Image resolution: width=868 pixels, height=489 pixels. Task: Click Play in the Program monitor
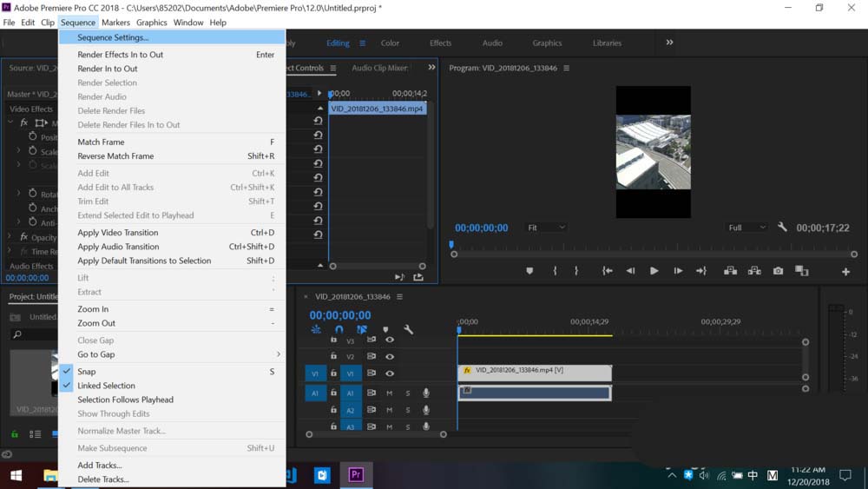coord(654,271)
